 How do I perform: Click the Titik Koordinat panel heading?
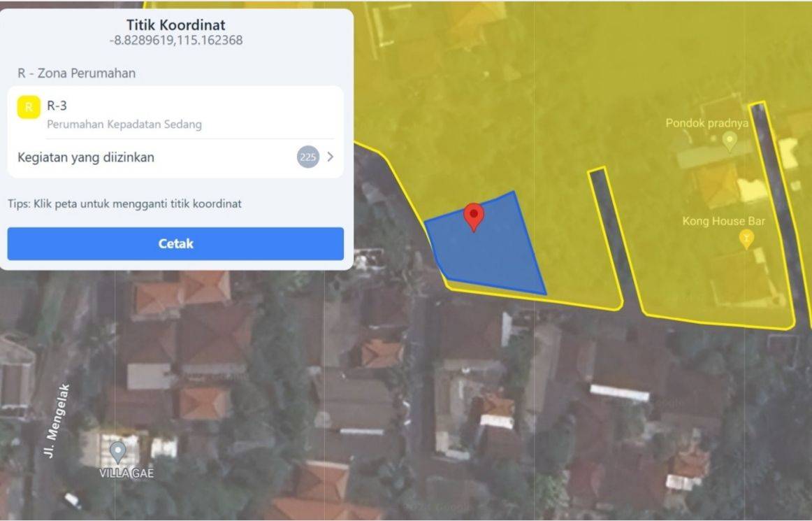click(x=176, y=24)
